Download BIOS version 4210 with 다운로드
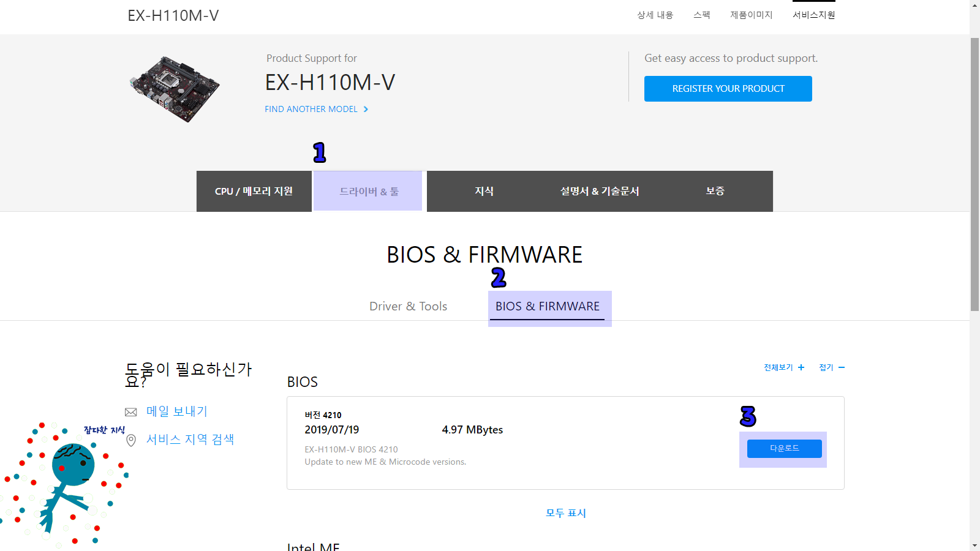Image resolution: width=980 pixels, height=551 pixels. tap(785, 449)
